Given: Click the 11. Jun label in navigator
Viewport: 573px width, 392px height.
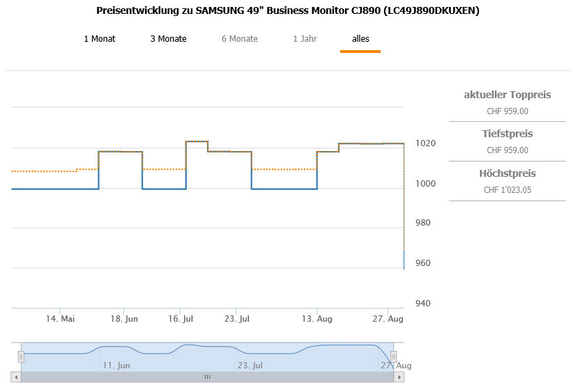Looking at the screenshot, I should (116, 366).
